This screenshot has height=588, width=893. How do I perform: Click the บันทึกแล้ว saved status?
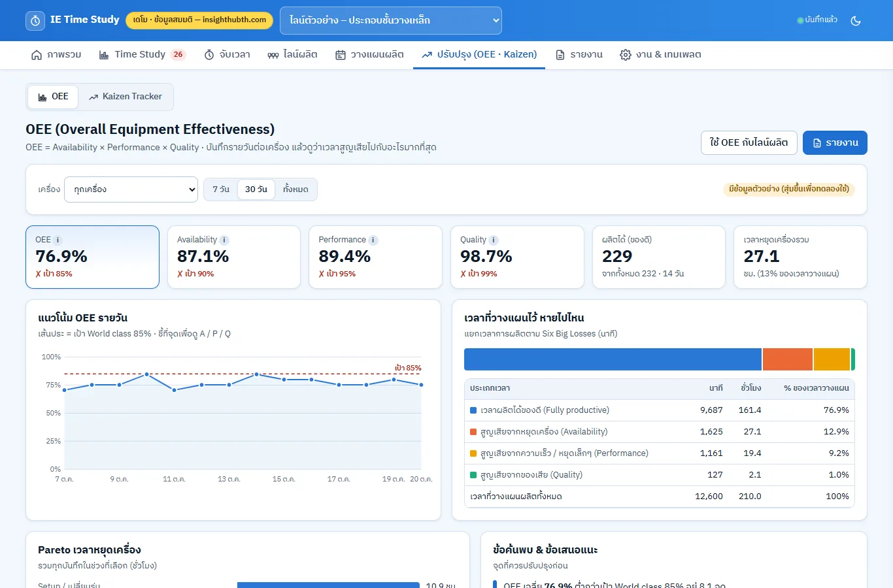point(817,20)
